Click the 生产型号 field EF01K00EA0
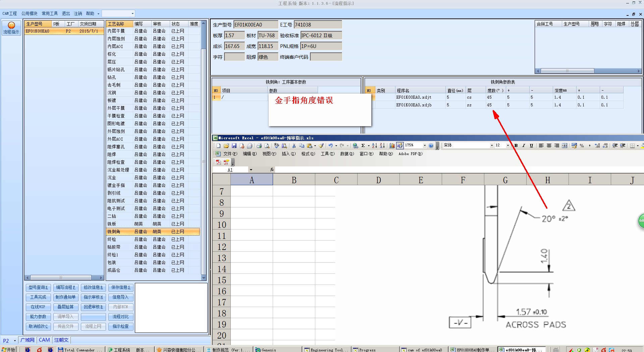This screenshot has width=644, height=352. click(x=256, y=24)
